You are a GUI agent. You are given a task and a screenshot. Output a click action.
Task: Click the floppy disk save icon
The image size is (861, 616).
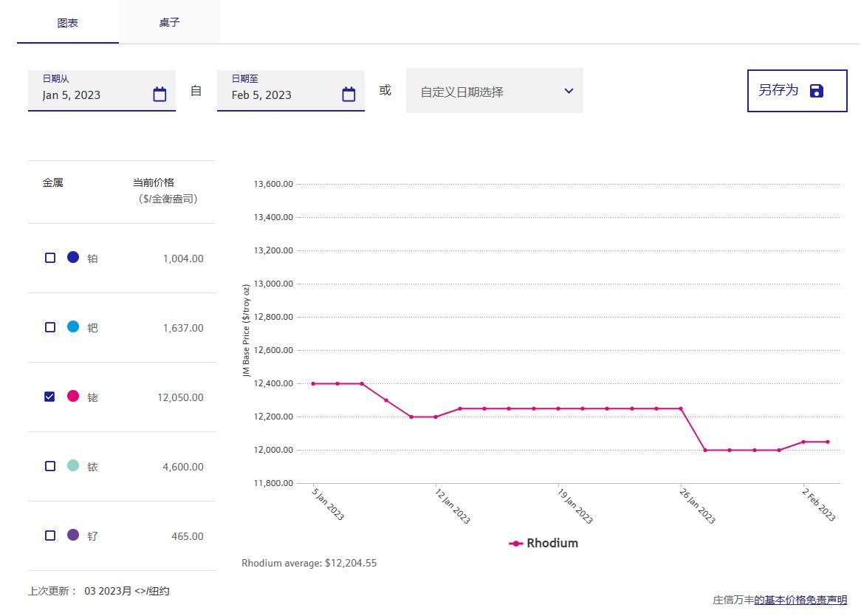click(x=816, y=91)
